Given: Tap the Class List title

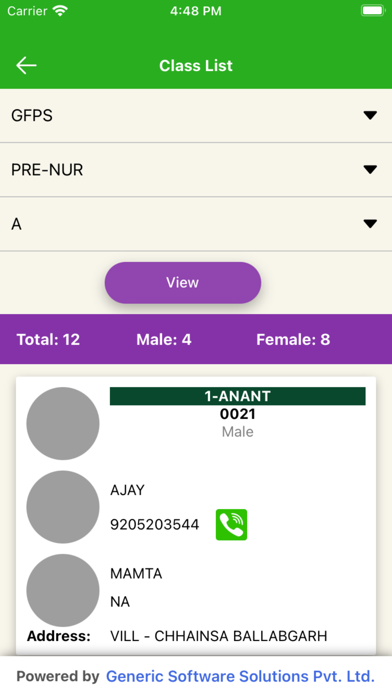Looking at the screenshot, I should coord(196,66).
